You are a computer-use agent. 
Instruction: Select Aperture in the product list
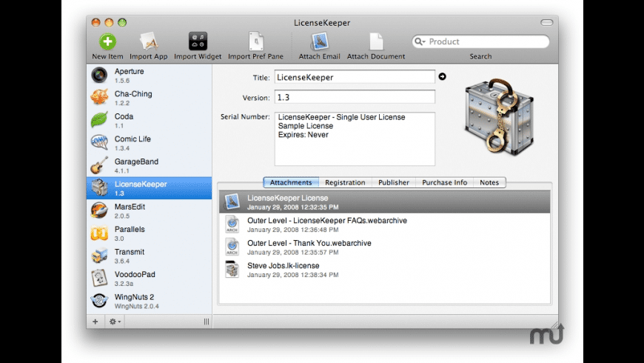pos(148,75)
